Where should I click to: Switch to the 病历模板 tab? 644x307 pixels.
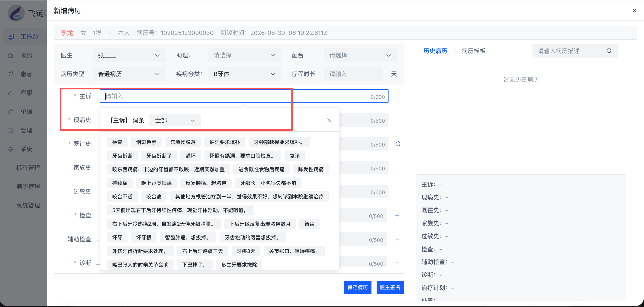click(473, 51)
